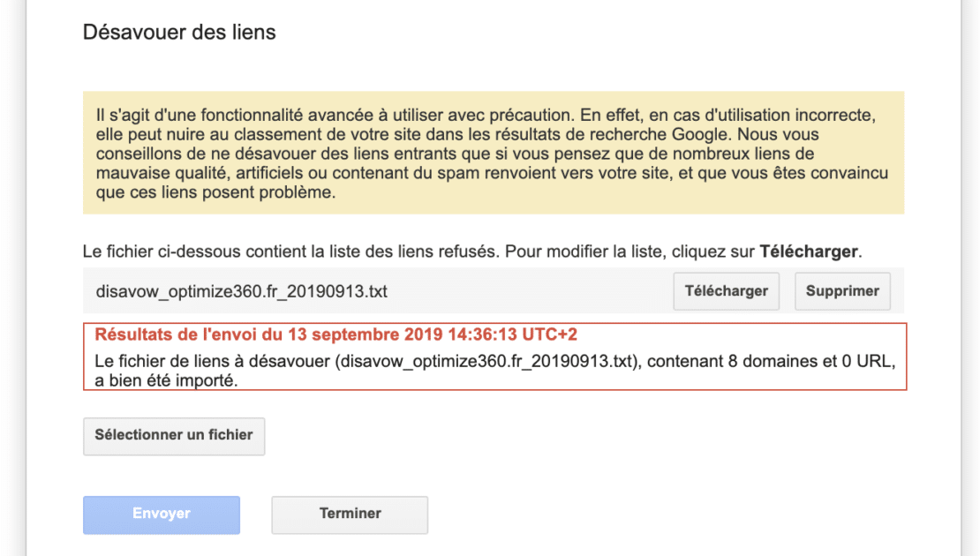Click the Désavouer des liens heading
This screenshot has height=556, width=980.
[179, 33]
